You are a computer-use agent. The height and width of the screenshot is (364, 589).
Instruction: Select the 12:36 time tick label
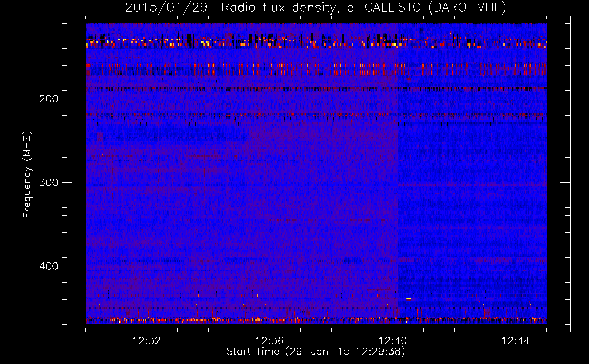click(270, 341)
